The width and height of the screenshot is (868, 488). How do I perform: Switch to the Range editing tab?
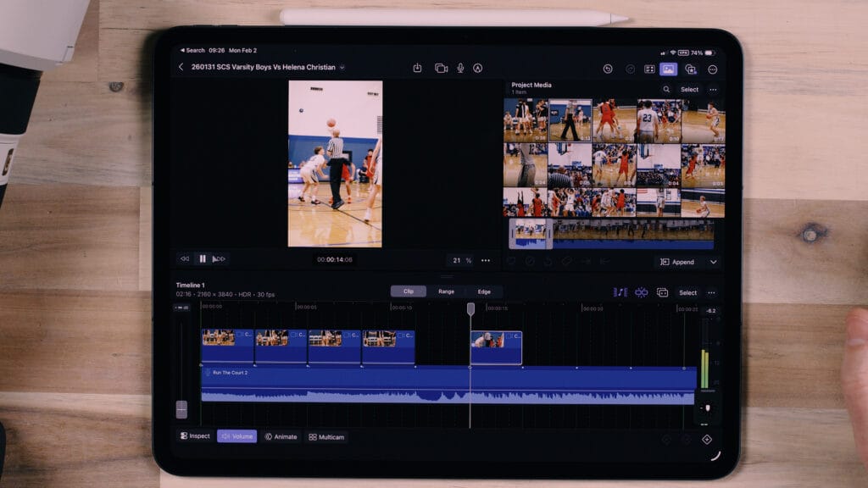point(447,291)
